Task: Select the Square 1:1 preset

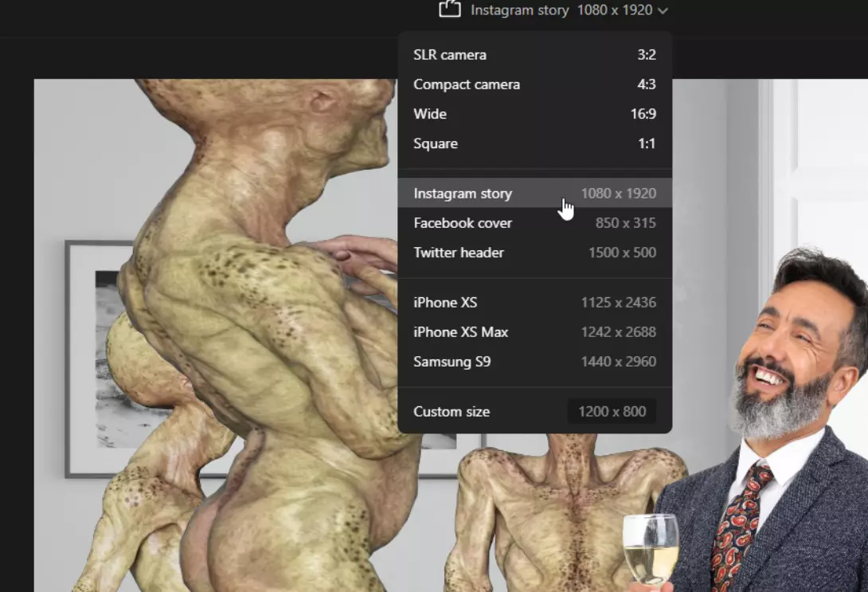Action: pyautogui.click(x=534, y=143)
